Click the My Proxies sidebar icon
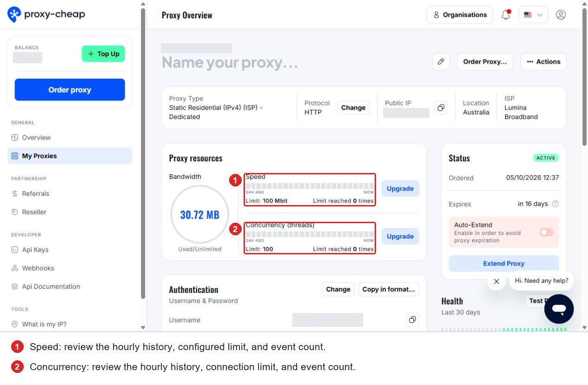This screenshot has height=385, width=588. click(15, 156)
